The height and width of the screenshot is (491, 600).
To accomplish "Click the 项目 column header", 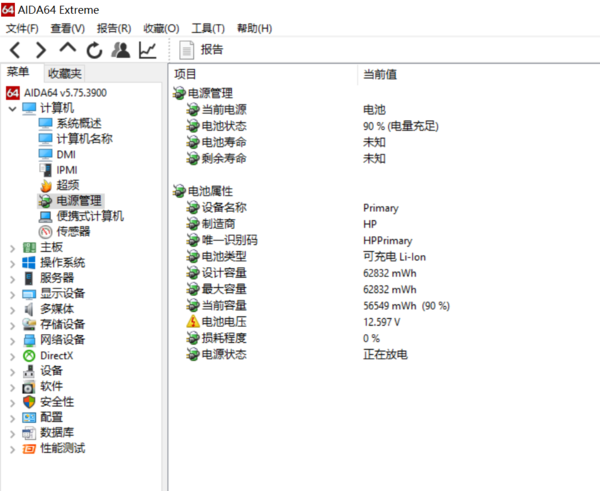I will (185, 74).
